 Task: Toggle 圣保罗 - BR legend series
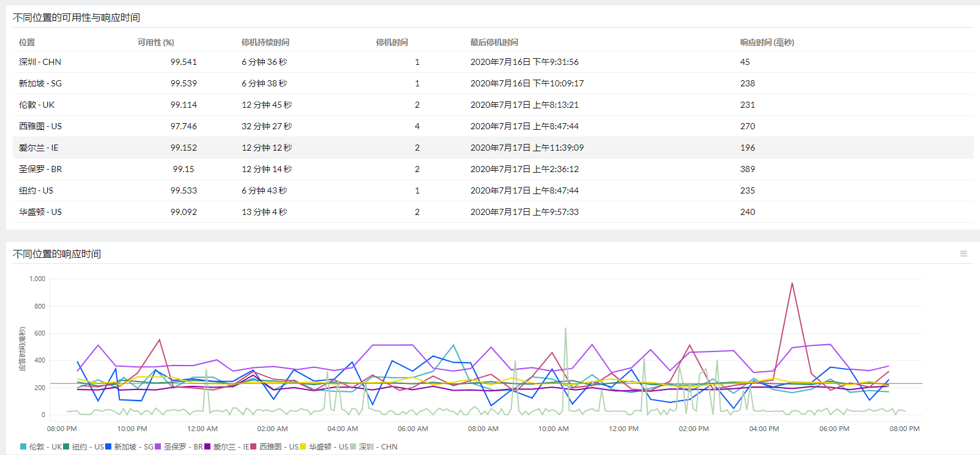click(x=179, y=447)
